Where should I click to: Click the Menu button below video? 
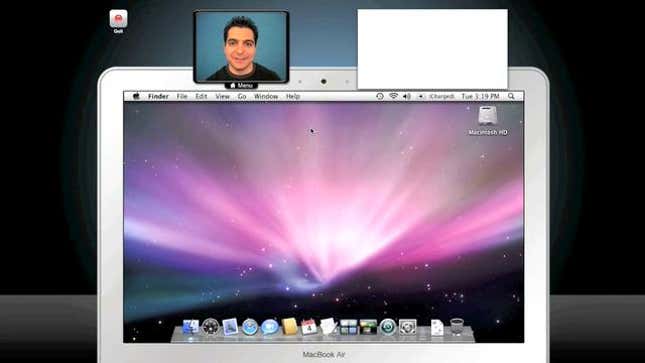(241, 86)
